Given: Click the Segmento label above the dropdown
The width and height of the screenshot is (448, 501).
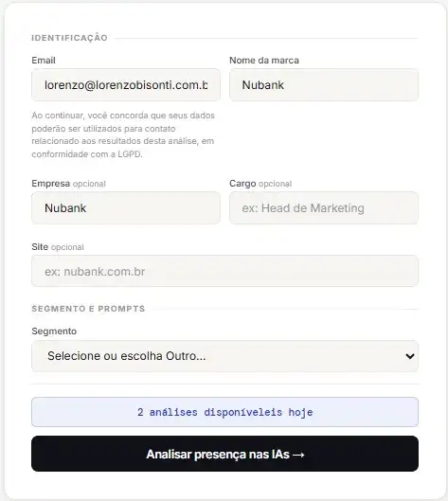Looking at the screenshot, I should pos(54,331).
